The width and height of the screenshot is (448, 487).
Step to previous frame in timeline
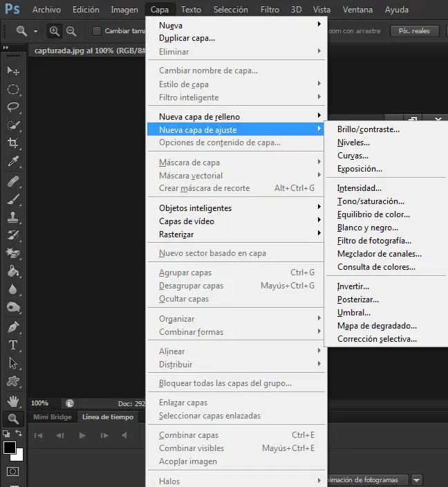tap(60, 435)
